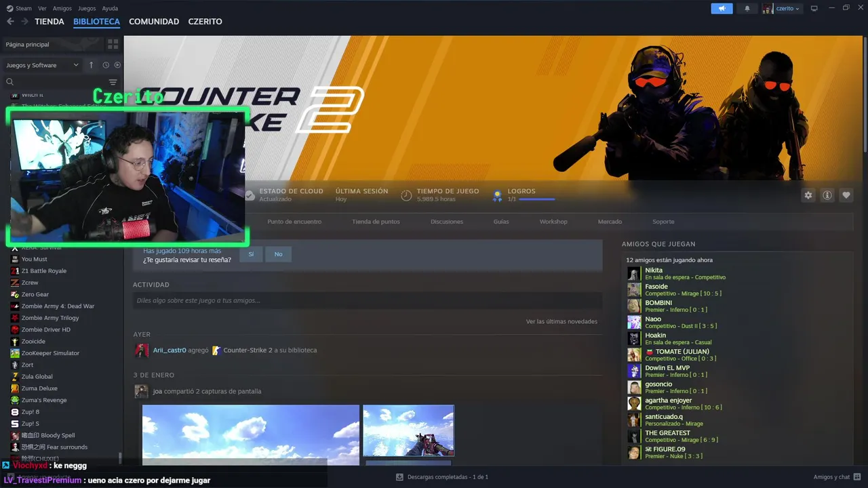Viewport: 868px width, 488px height.
Task: Open the CZERITO profile tab
Action: [205, 22]
